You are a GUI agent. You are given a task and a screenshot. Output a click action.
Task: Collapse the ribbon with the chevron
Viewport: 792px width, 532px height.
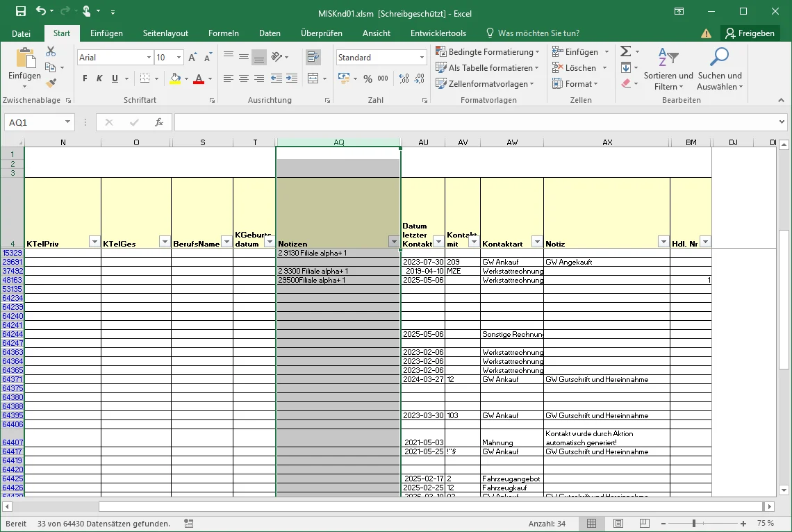pyautogui.click(x=781, y=100)
